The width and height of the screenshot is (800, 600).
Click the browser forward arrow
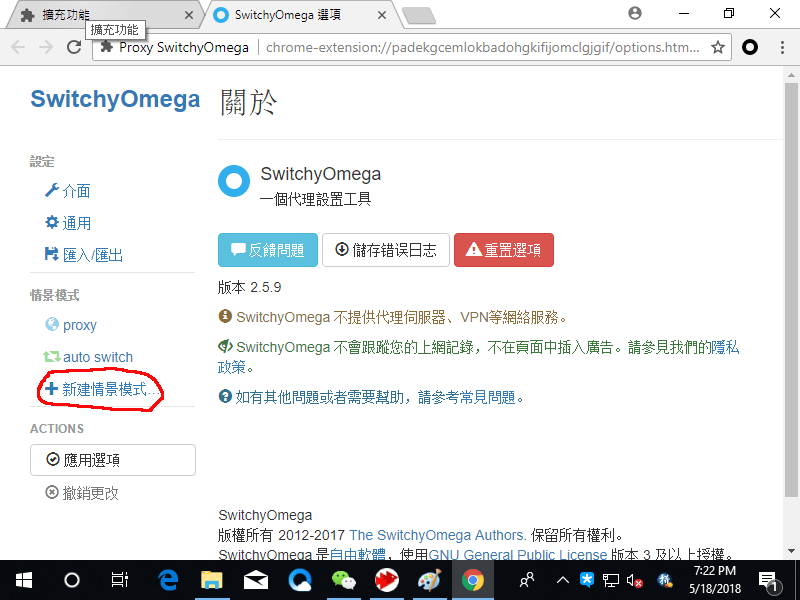coord(46,47)
